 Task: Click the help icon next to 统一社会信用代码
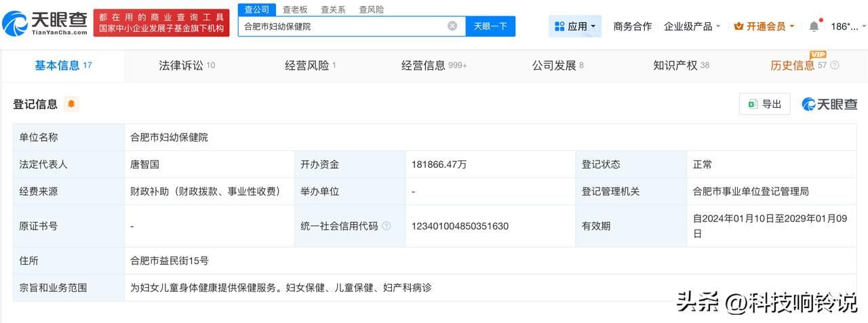coord(387,225)
